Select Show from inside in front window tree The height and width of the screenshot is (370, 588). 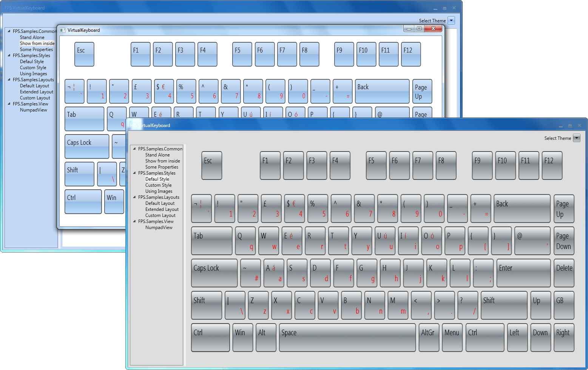pyautogui.click(x=163, y=161)
